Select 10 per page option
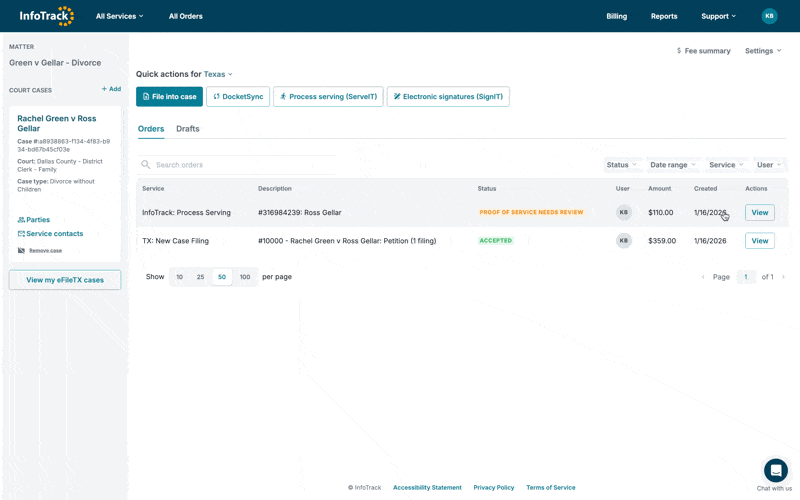Viewport: 800px width, 500px height. tap(180, 277)
